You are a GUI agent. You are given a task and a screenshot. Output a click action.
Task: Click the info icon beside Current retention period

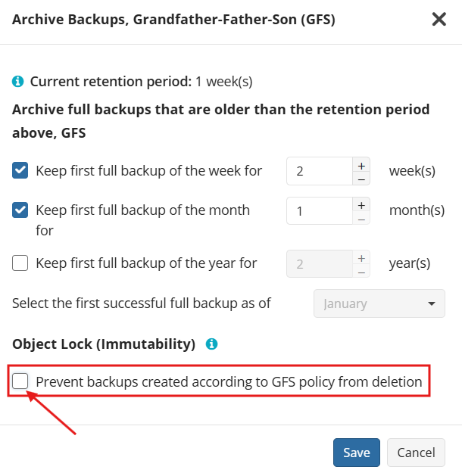coord(18,82)
